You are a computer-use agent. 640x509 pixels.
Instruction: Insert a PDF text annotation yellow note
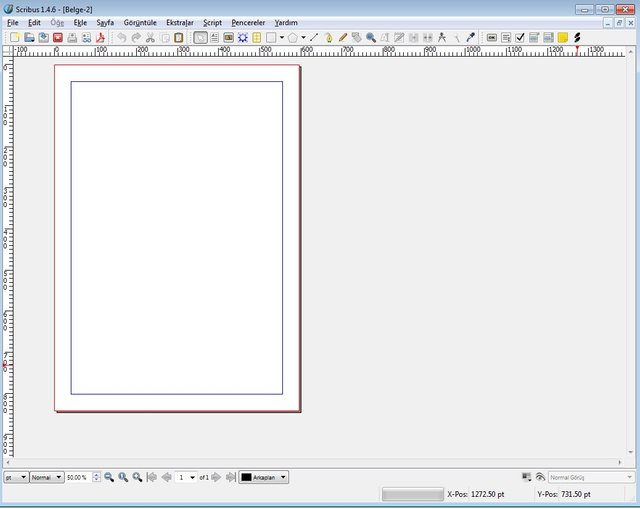tap(563, 38)
